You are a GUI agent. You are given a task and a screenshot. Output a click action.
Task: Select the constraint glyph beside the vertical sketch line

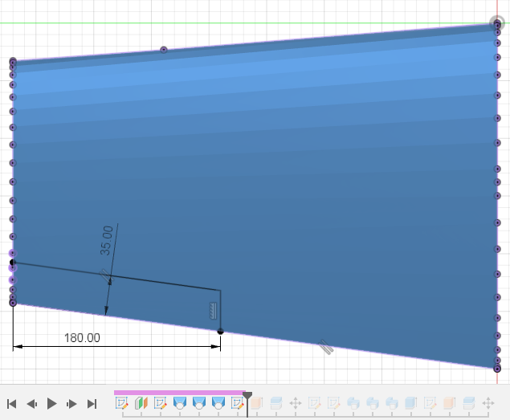coord(214,309)
